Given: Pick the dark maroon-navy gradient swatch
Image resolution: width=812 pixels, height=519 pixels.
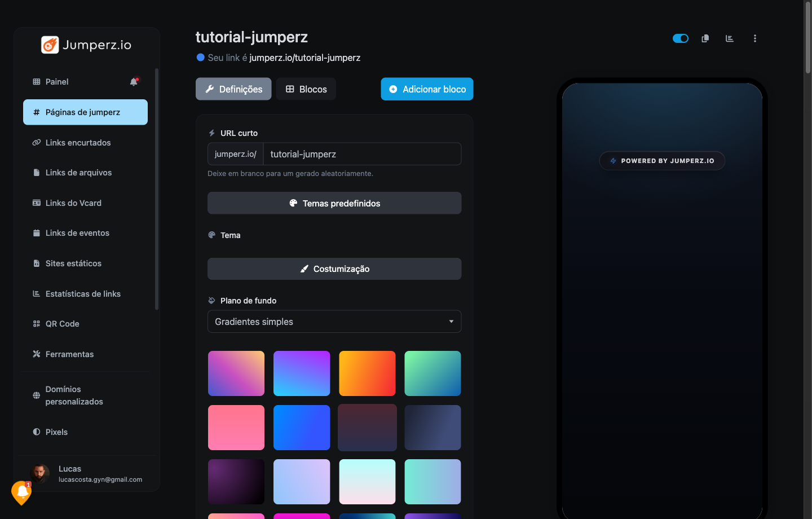Looking at the screenshot, I should [x=367, y=428].
